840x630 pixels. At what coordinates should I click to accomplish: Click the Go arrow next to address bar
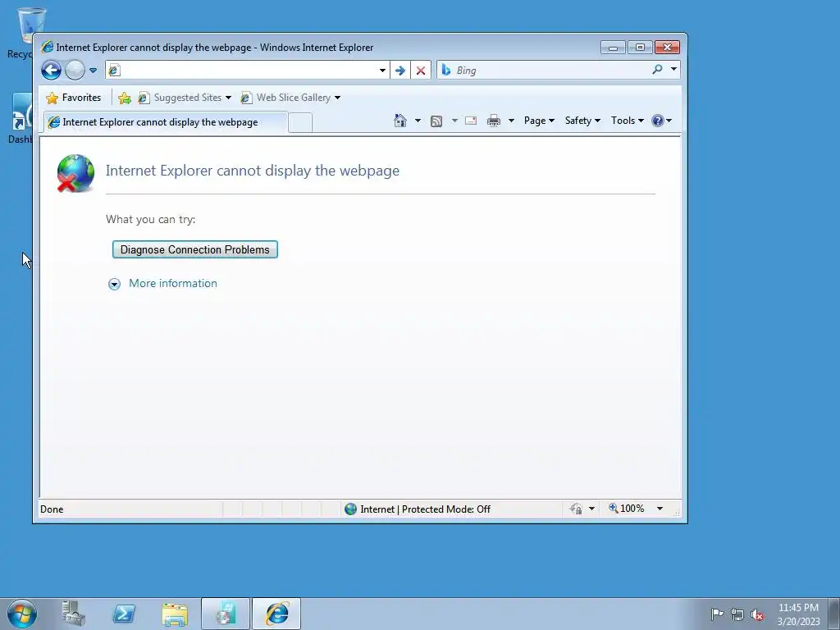pos(400,71)
